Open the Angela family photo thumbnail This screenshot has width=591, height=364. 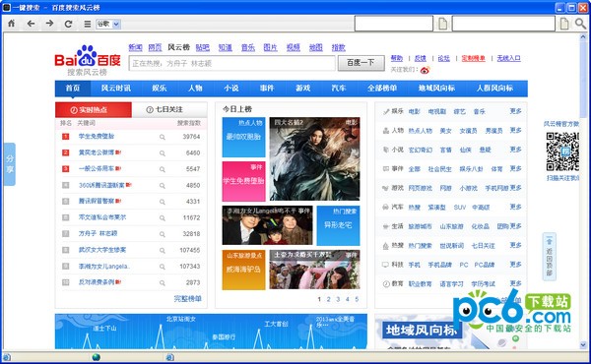click(x=267, y=225)
